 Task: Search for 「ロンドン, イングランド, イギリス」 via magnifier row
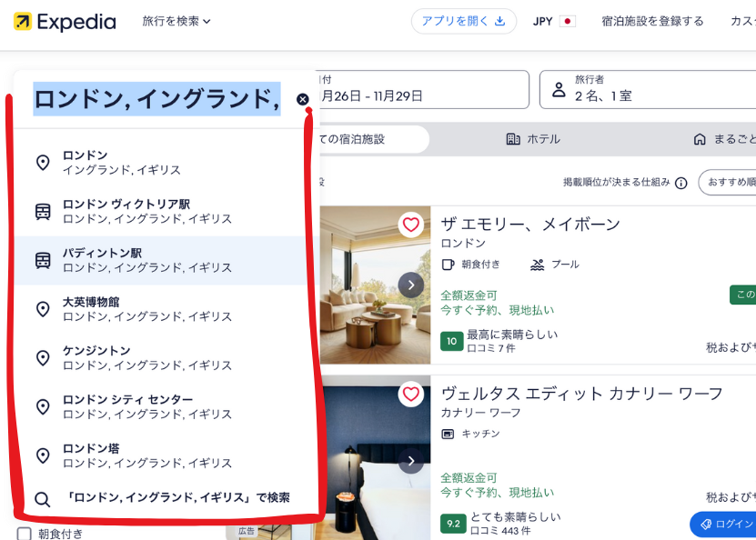tap(164, 498)
